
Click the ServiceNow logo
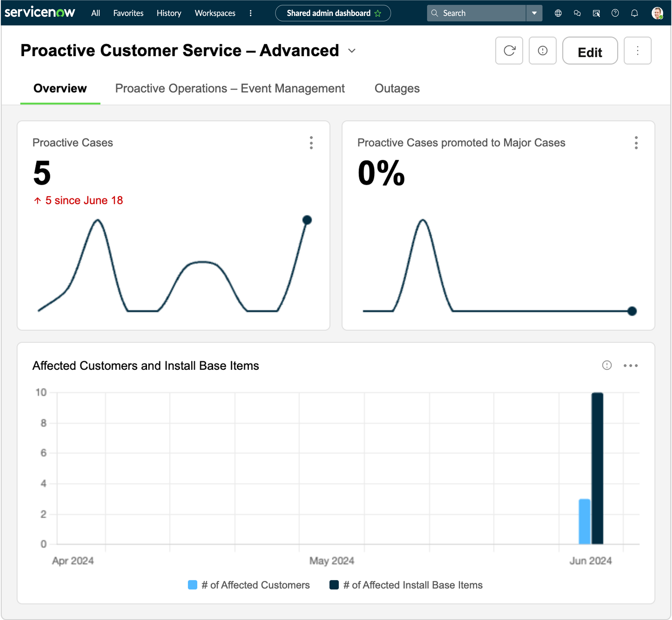point(40,12)
